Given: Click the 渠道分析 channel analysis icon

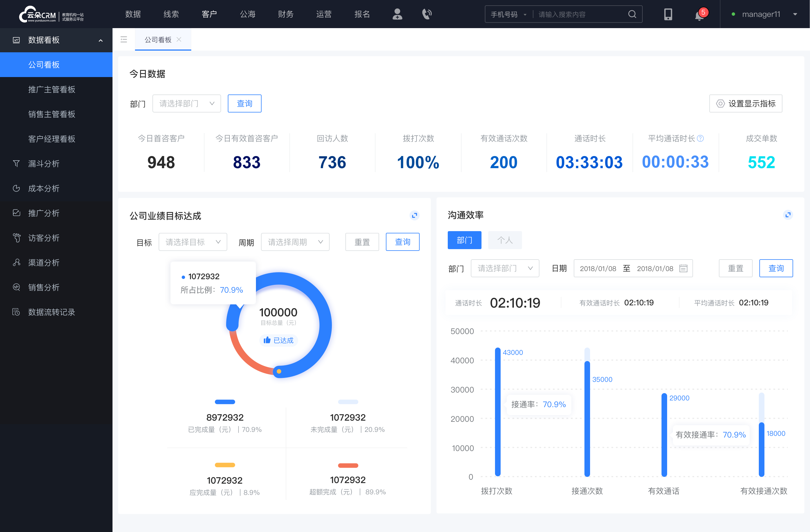Looking at the screenshot, I should [17, 261].
